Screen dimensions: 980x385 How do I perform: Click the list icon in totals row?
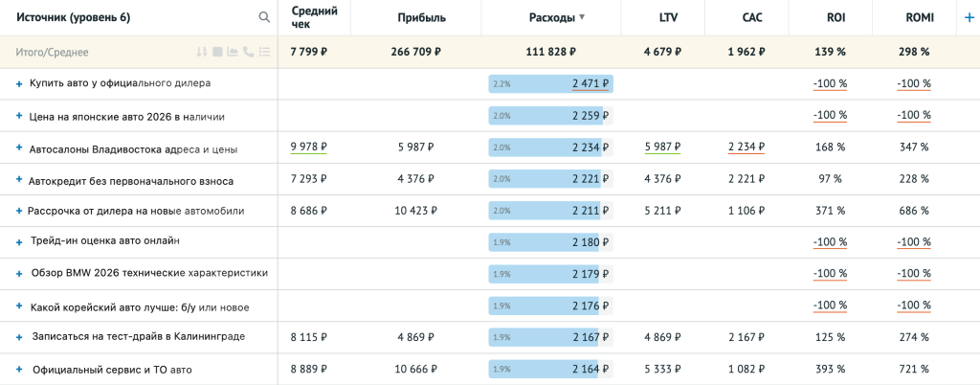pyautogui.click(x=264, y=52)
